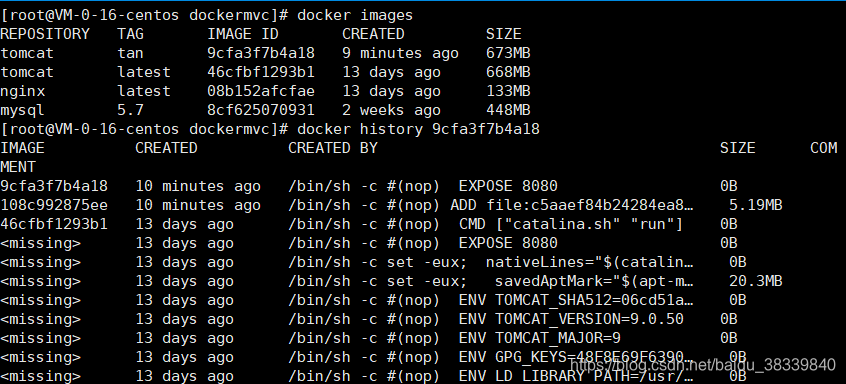This screenshot has height=384, width=846.
Task: Click layer ID 108c992875ee in history
Action: (54, 205)
